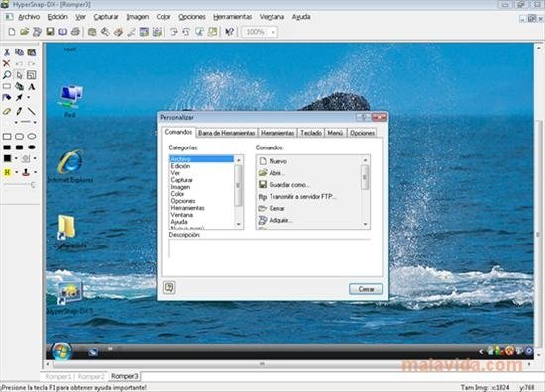This screenshot has height=392, width=545.
Task: Switch to the Menú tab in Personalizar
Action: tap(335, 133)
